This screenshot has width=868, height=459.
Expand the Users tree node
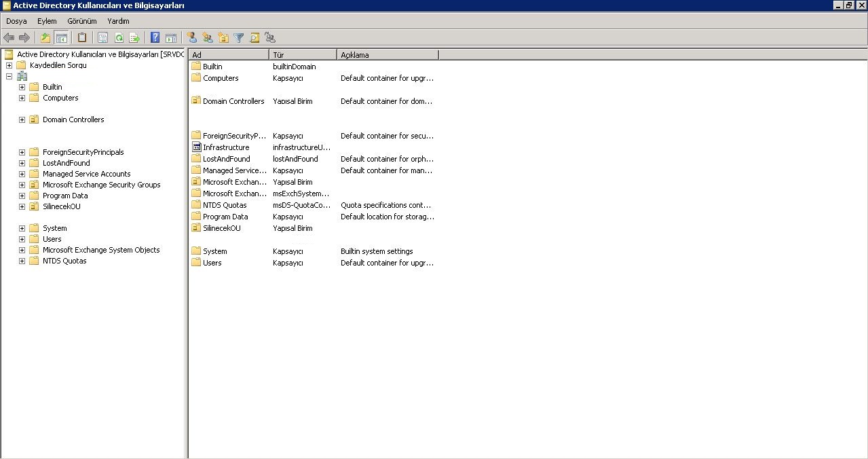[22, 239]
